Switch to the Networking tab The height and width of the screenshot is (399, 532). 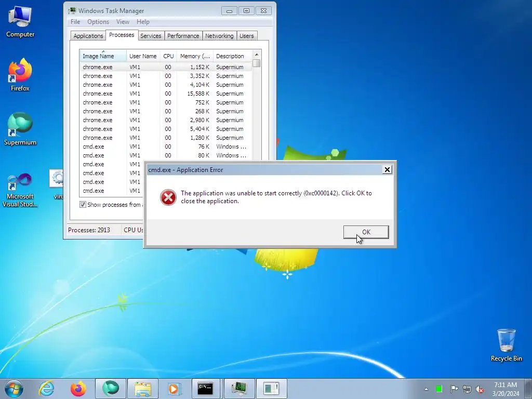[x=220, y=36]
